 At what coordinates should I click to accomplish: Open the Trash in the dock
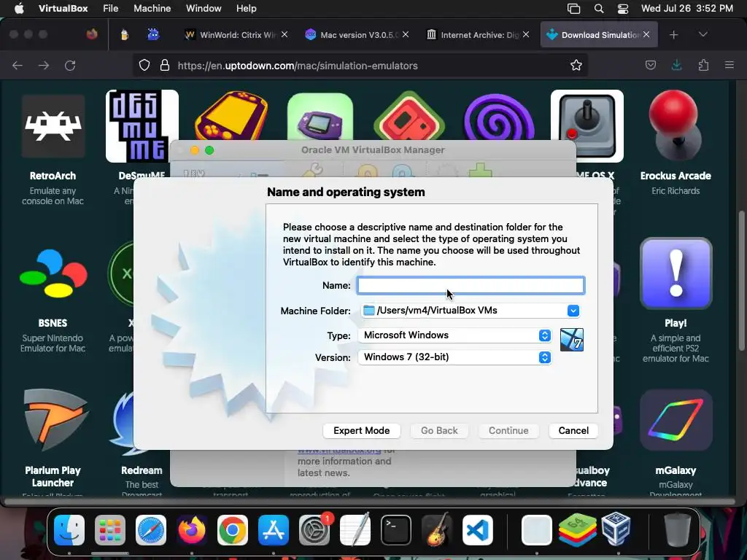(677, 529)
